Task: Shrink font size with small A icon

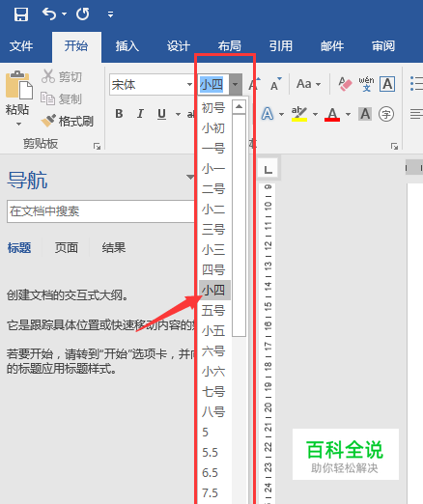Action: pos(275,85)
